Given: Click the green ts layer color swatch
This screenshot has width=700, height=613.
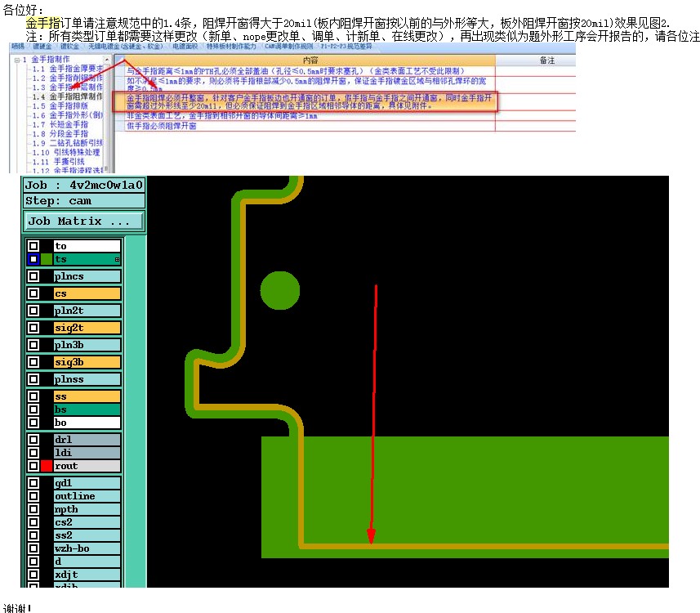Looking at the screenshot, I should (x=47, y=259).
